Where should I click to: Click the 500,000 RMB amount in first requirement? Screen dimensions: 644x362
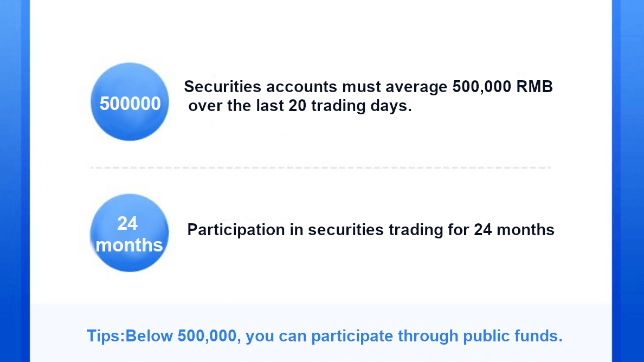click(x=503, y=87)
